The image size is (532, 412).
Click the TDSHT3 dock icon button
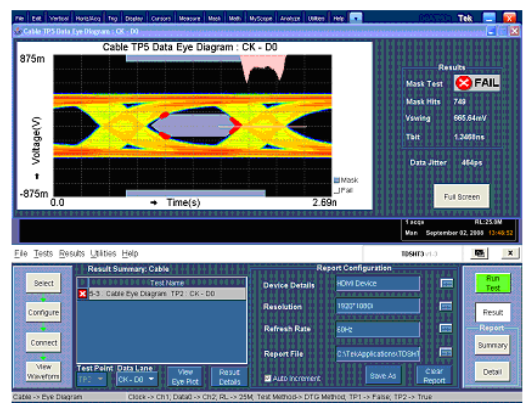(x=479, y=253)
